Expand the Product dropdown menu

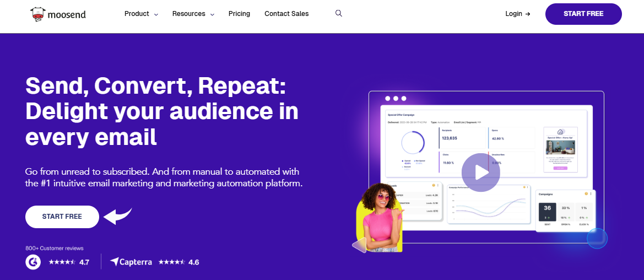click(141, 14)
